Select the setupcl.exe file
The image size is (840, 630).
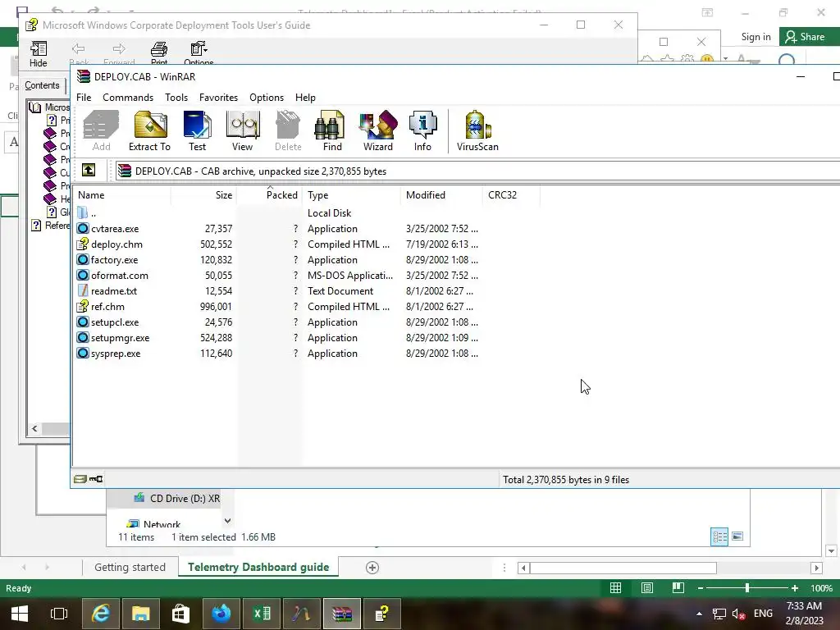tap(115, 322)
